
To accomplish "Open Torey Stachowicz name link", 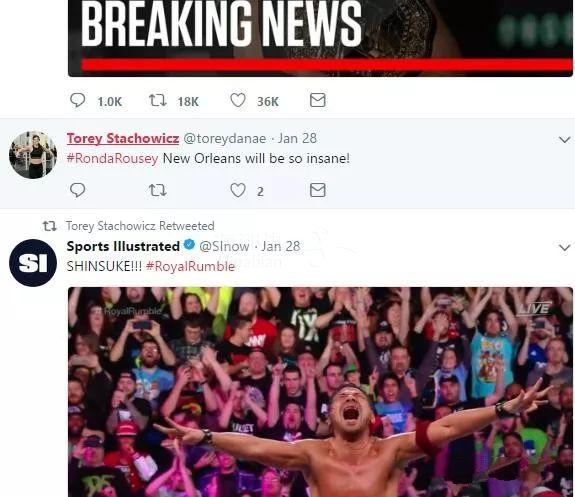I will click(123, 138).
